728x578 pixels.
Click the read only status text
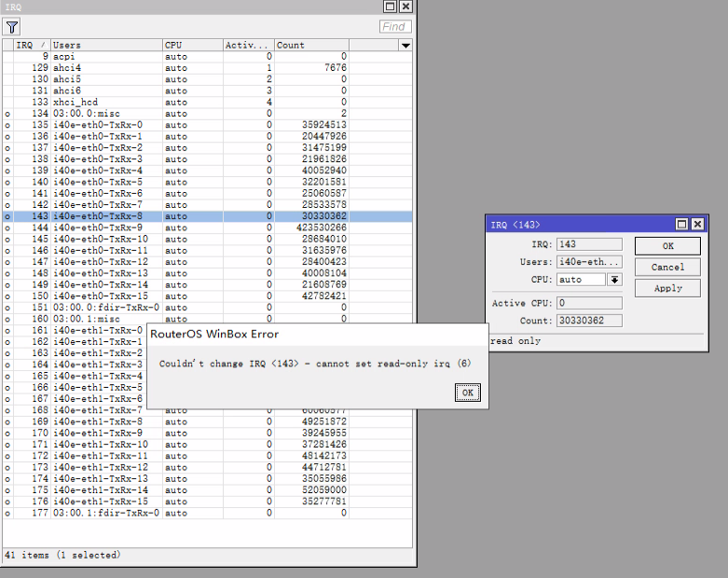(x=515, y=341)
